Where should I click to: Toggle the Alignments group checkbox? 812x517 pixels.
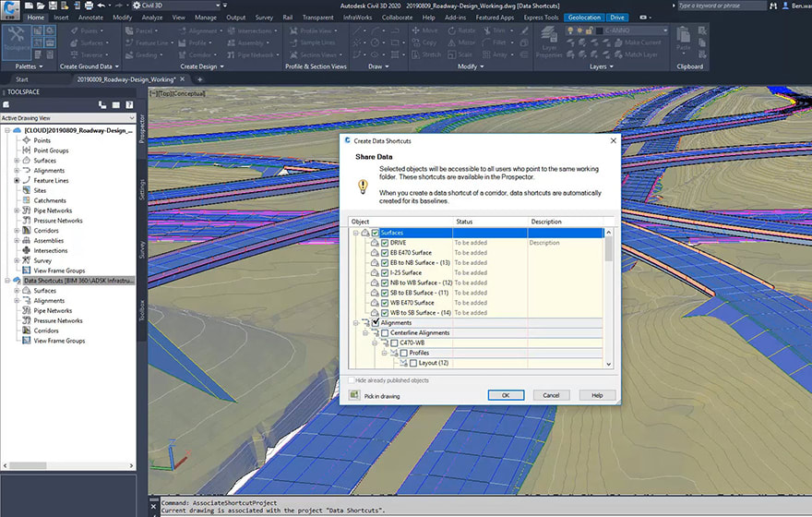[376, 323]
